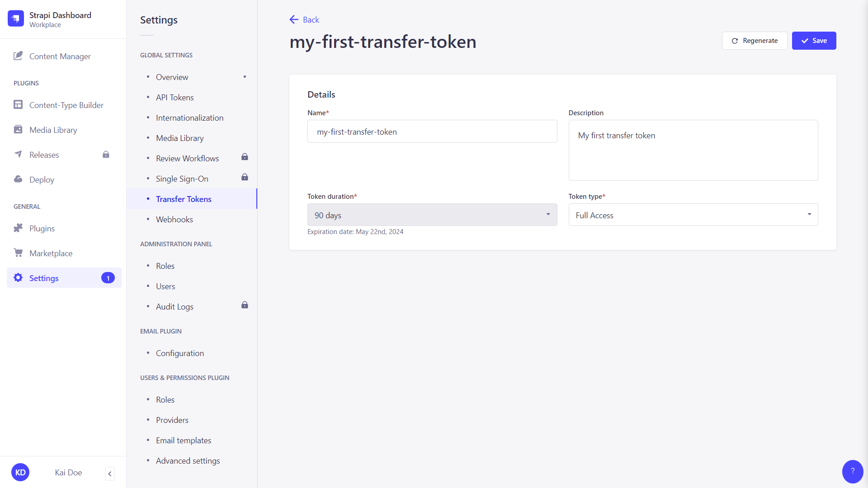Click the Single Sign-On lock icon
The width and height of the screenshot is (868, 488).
click(245, 177)
